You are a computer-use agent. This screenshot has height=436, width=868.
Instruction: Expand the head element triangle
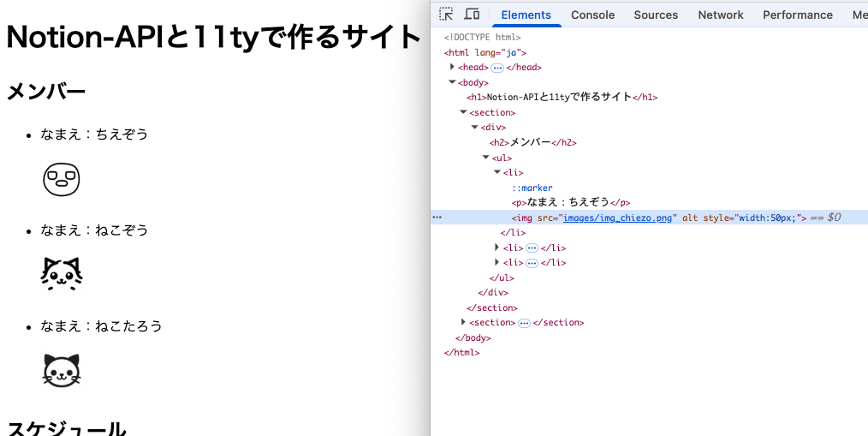(452, 67)
